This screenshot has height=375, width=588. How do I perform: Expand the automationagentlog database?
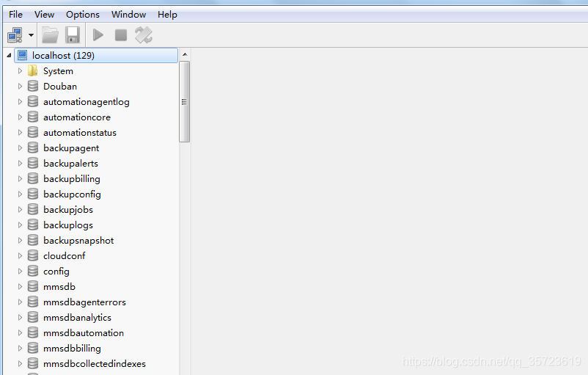21,102
